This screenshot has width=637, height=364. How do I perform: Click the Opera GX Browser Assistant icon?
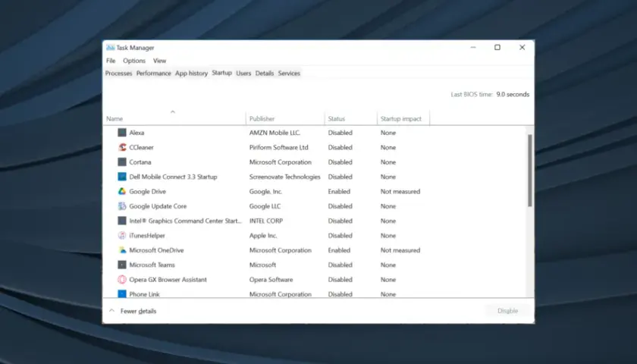click(122, 279)
